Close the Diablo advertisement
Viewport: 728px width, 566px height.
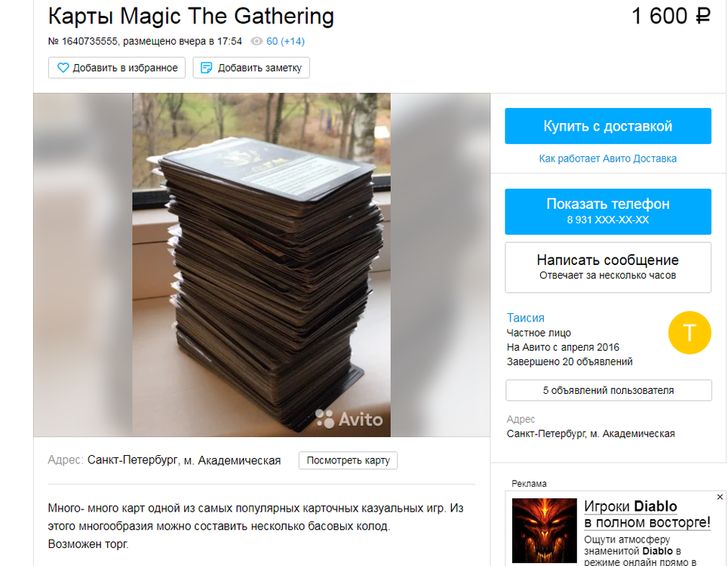720,497
